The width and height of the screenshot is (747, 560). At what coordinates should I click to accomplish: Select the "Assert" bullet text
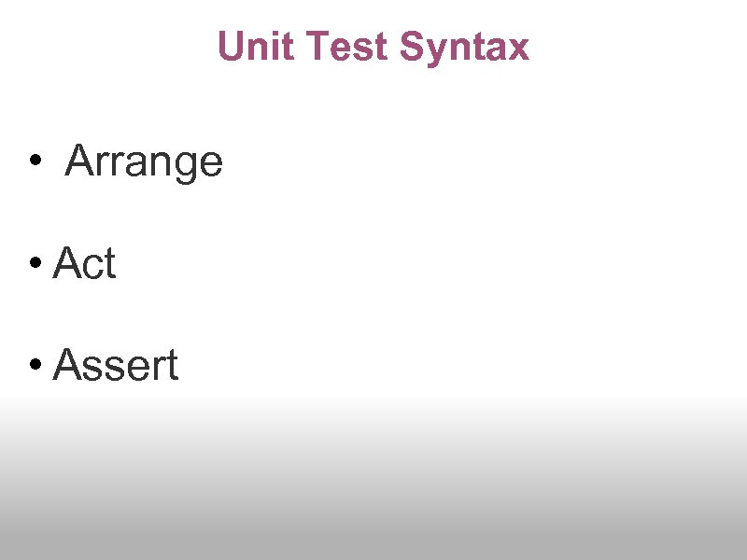pos(116,365)
